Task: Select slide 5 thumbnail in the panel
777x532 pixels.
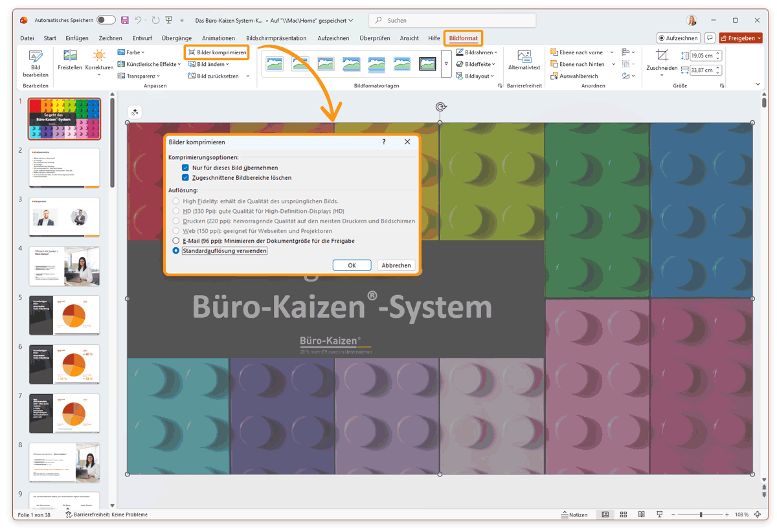Action: (x=64, y=315)
